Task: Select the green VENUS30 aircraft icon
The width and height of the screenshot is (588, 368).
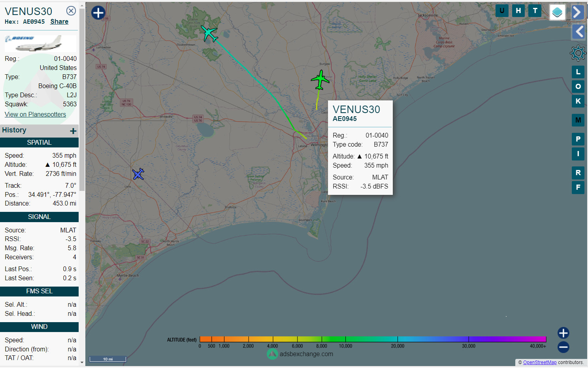Action: click(x=320, y=80)
